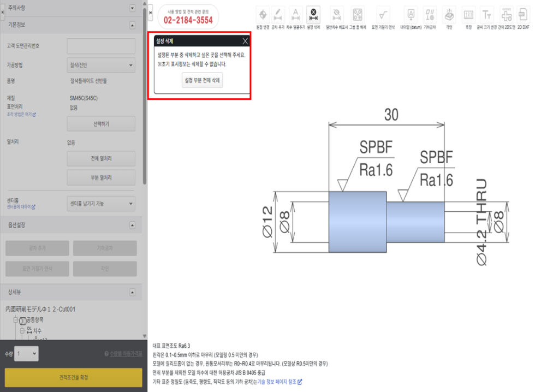Viewport: 559px width, 392px height.
Task: Click the 고객 도면관리번호 input field
Action: (101, 46)
